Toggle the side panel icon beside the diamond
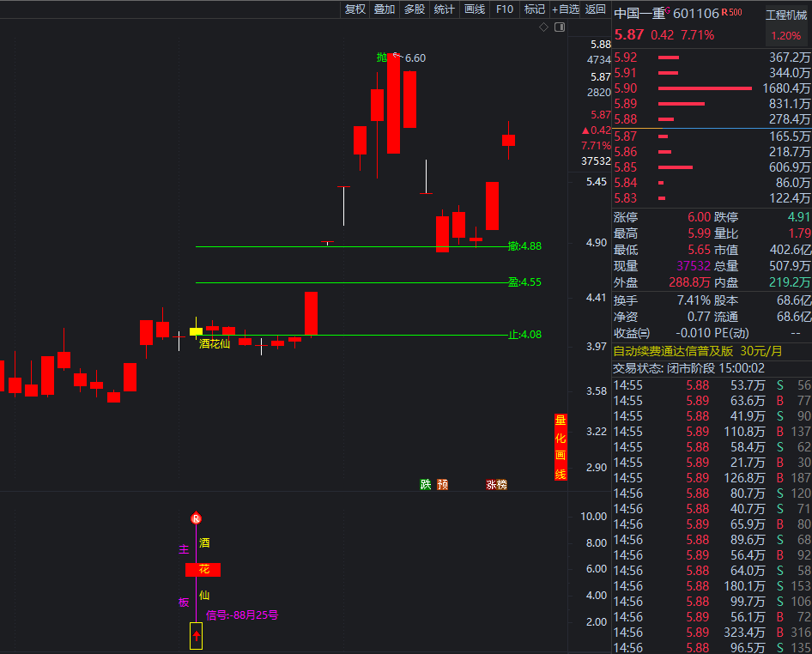Viewport: 812px width, 654px height. coord(560,27)
